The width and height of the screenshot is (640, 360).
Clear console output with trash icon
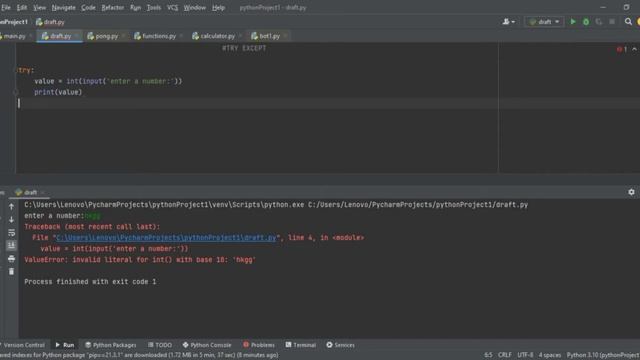click(x=11, y=271)
